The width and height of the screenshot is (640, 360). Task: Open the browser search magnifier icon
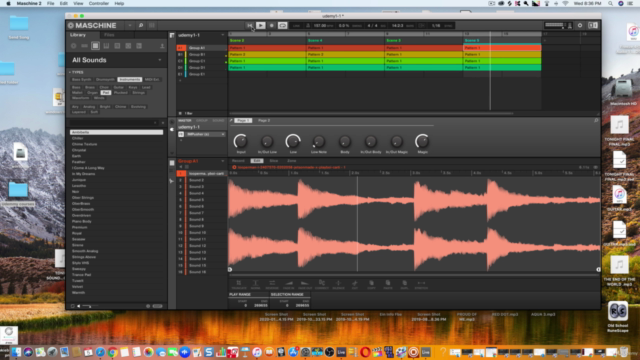[141, 25]
